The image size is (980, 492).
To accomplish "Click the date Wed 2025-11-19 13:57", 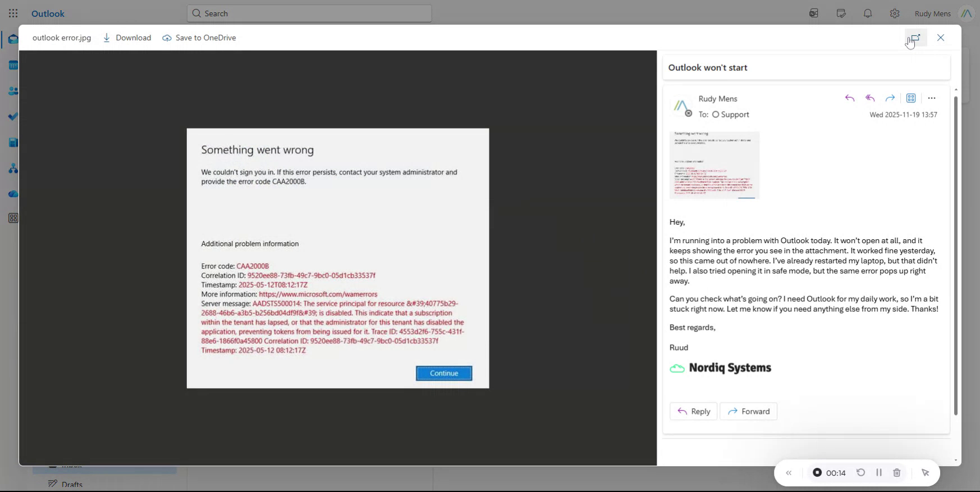I will 904,115.
